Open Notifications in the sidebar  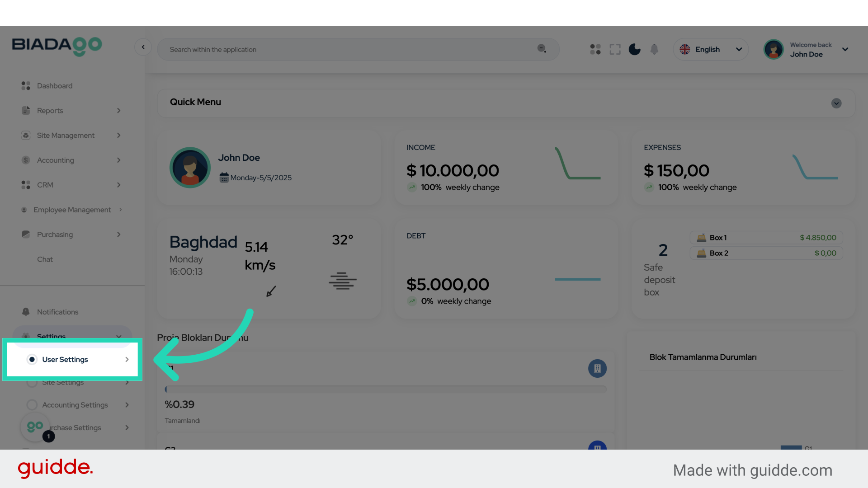(57, 312)
